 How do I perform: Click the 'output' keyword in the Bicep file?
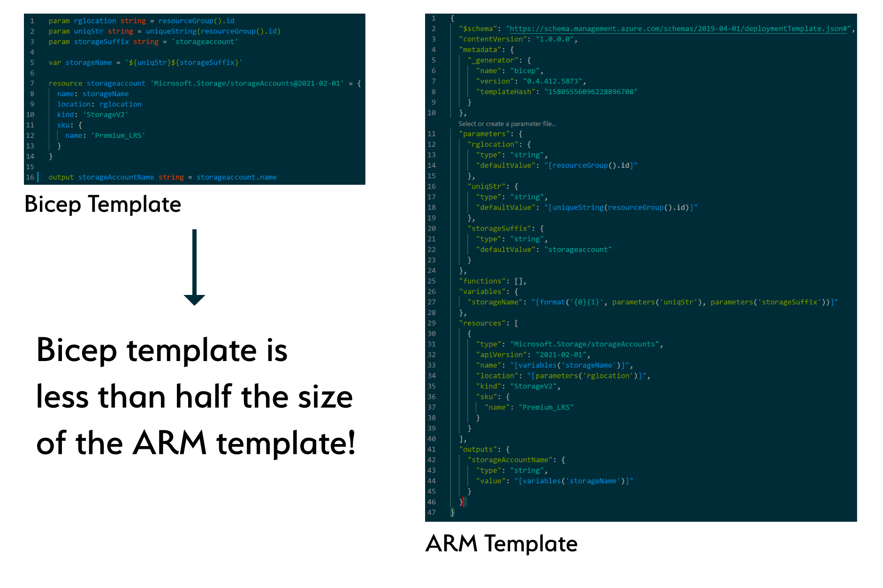point(61,177)
